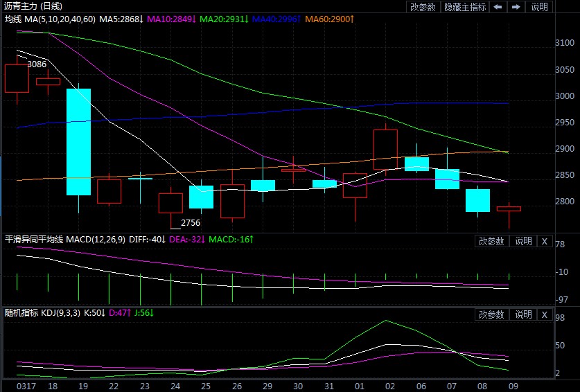Open 改参数 for the KDJ panel
The height and width of the screenshot is (392, 580).
[491, 314]
